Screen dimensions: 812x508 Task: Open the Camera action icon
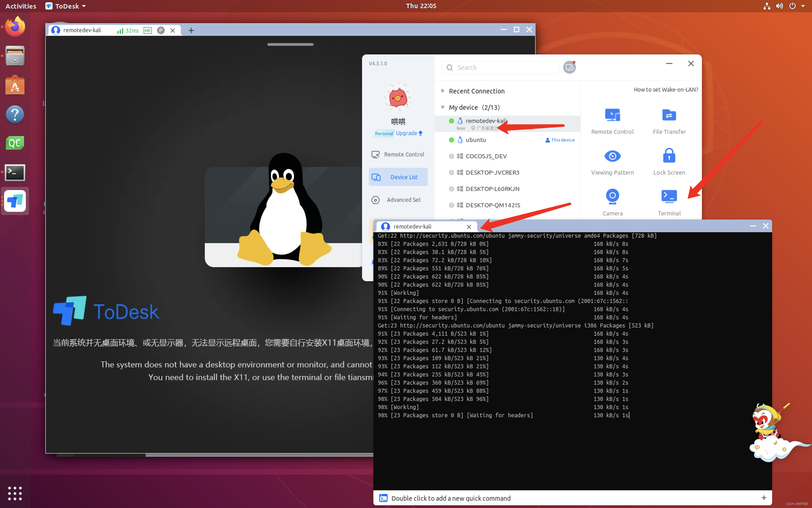pos(612,197)
